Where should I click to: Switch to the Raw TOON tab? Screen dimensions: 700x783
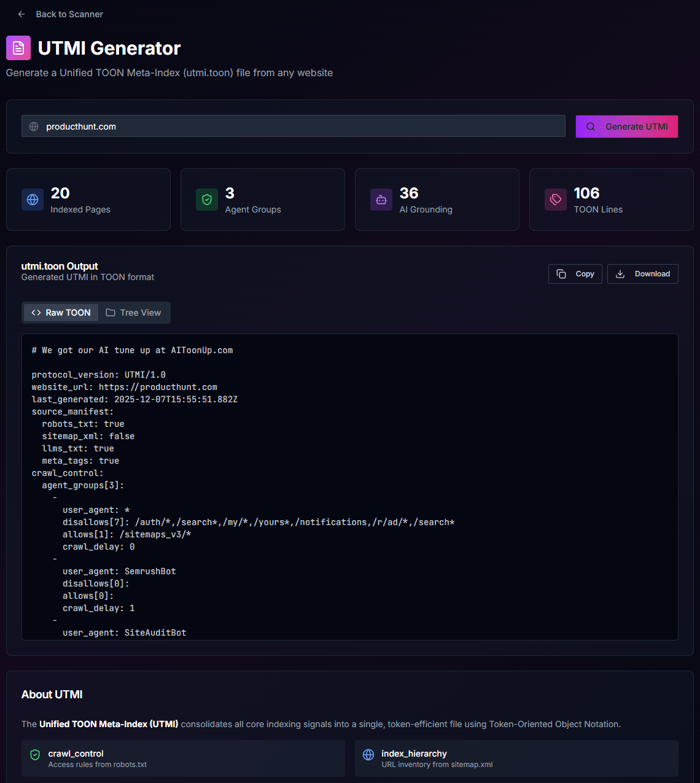tap(61, 313)
